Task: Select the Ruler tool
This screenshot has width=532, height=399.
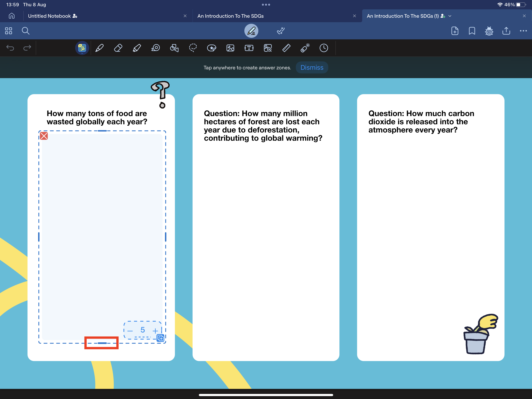Action: click(286, 48)
